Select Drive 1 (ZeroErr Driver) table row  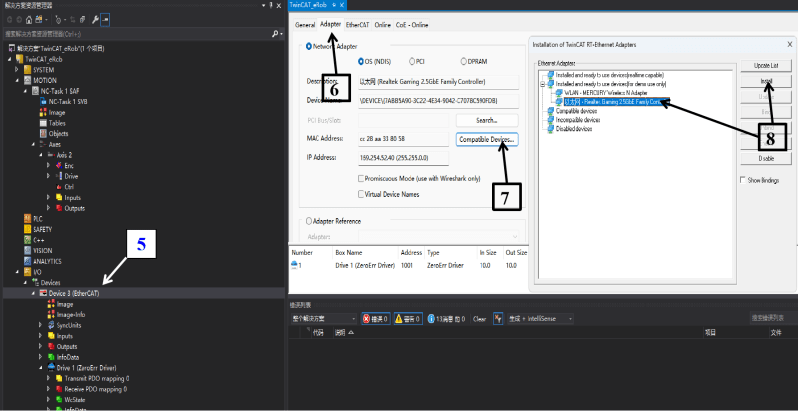[x=410, y=266]
